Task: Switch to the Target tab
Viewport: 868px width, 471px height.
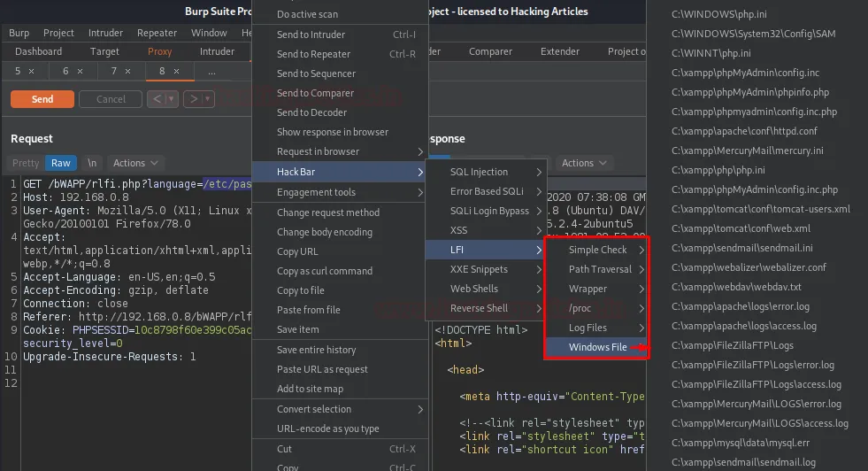Action: coord(104,51)
